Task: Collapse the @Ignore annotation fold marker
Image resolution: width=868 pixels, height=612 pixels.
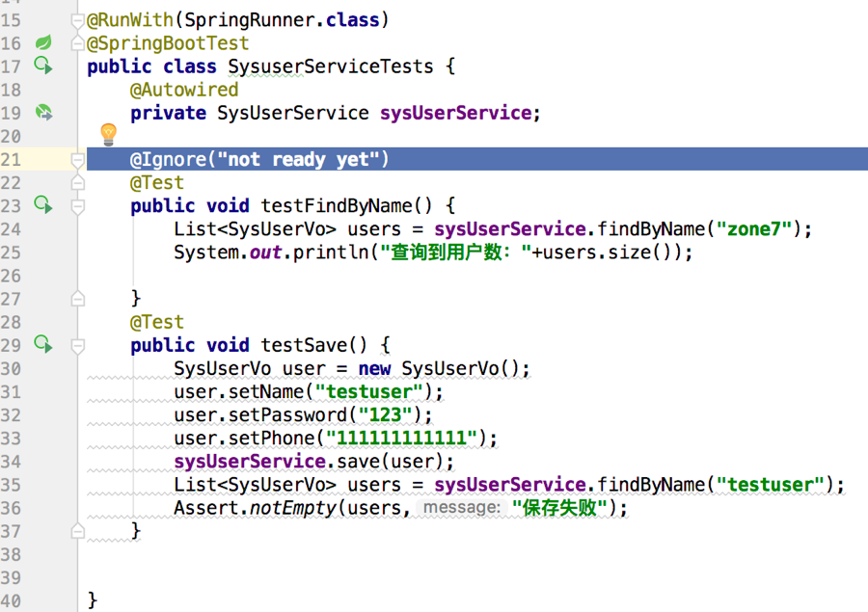Action: tap(78, 160)
